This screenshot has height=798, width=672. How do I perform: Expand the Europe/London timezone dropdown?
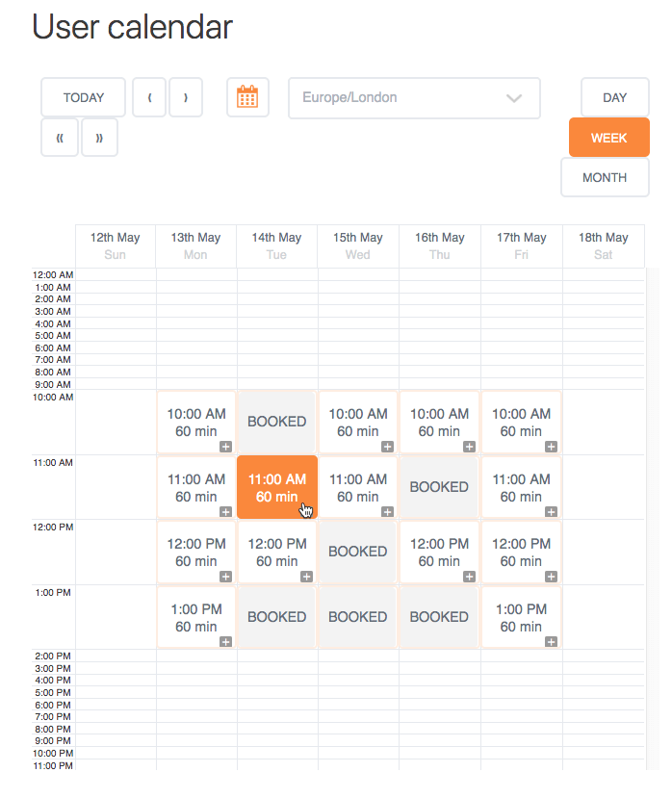[x=414, y=98]
